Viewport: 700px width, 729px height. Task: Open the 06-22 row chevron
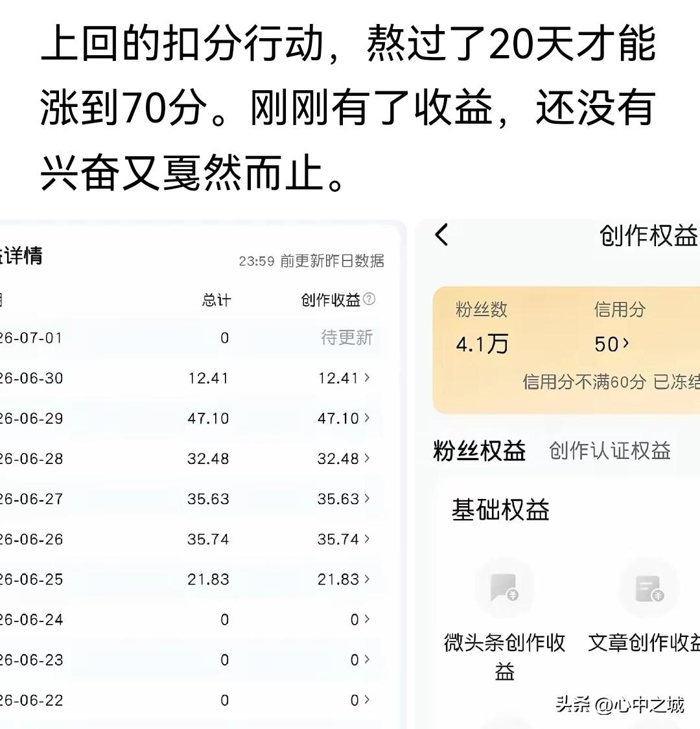pos(367,700)
